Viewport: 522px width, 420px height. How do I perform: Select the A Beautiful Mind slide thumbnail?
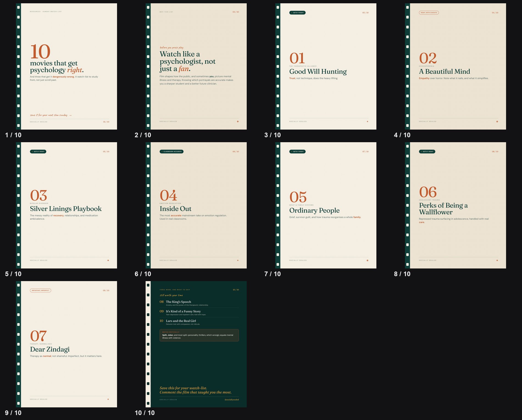(456, 66)
